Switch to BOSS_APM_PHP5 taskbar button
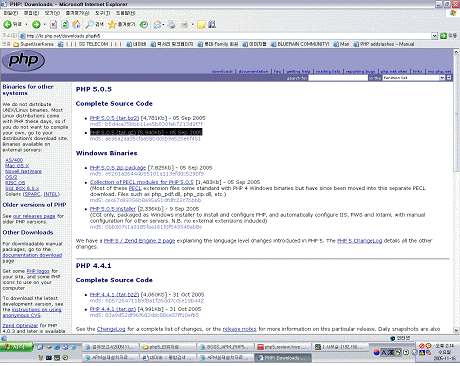Viewport: 460px width, 366px height. [225, 347]
